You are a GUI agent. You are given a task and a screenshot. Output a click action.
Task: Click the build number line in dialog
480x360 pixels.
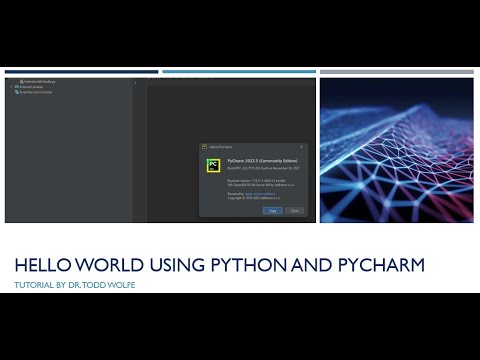pyautogui.click(x=263, y=168)
